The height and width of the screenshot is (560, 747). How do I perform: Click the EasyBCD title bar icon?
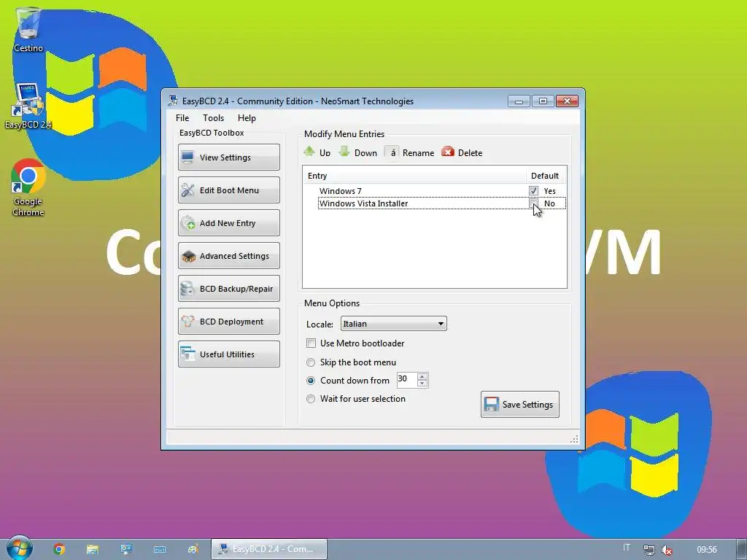[173, 101]
